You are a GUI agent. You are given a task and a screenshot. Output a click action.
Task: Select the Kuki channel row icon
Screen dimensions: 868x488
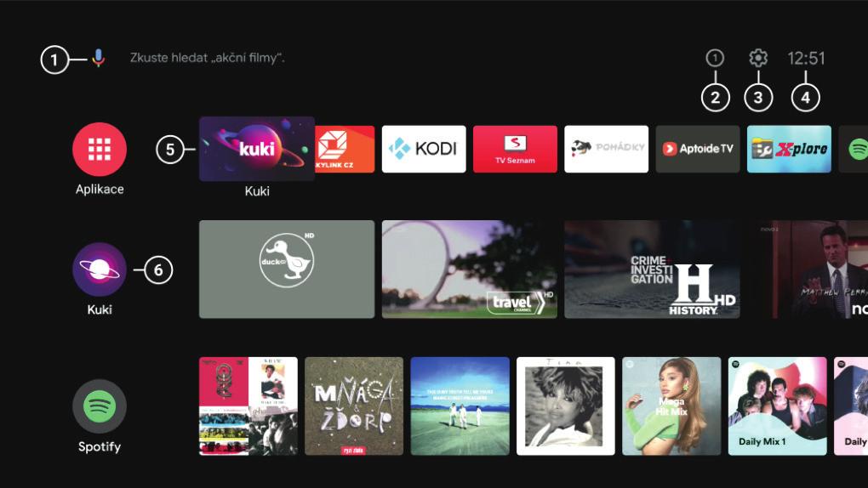[100, 270]
